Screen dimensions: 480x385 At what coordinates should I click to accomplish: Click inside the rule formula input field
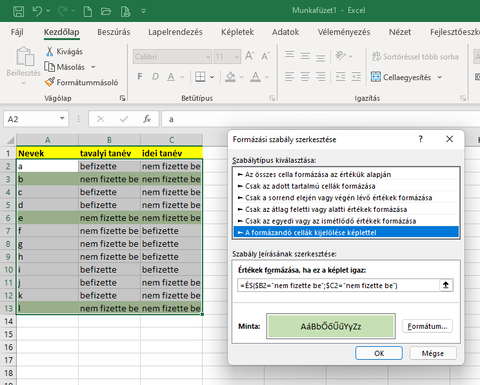[338, 285]
